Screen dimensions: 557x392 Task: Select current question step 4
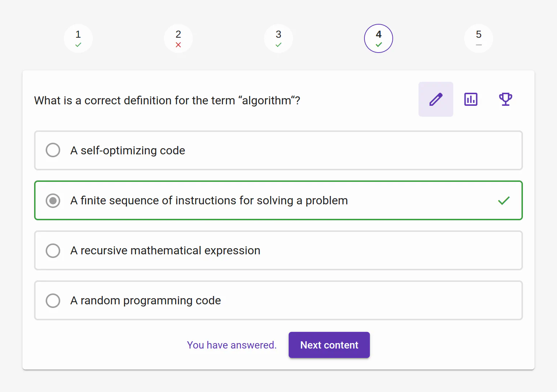379,38
